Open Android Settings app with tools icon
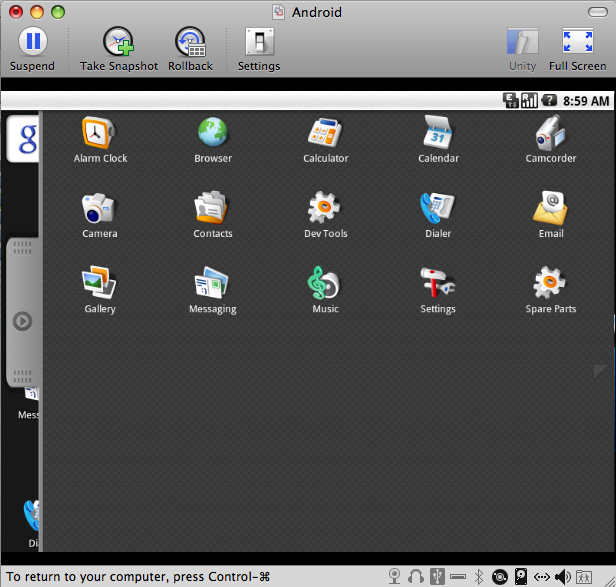The width and height of the screenshot is (616, 587). point(438,290)
